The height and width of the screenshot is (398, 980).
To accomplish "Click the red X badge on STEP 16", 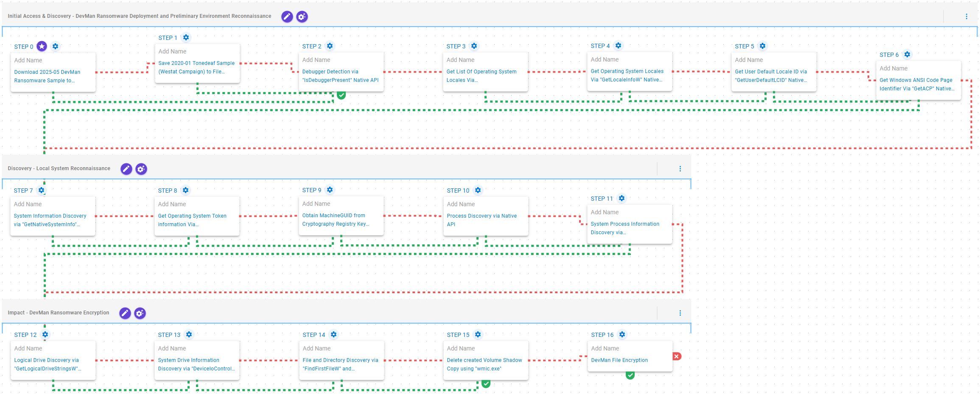I will (677, 356).
